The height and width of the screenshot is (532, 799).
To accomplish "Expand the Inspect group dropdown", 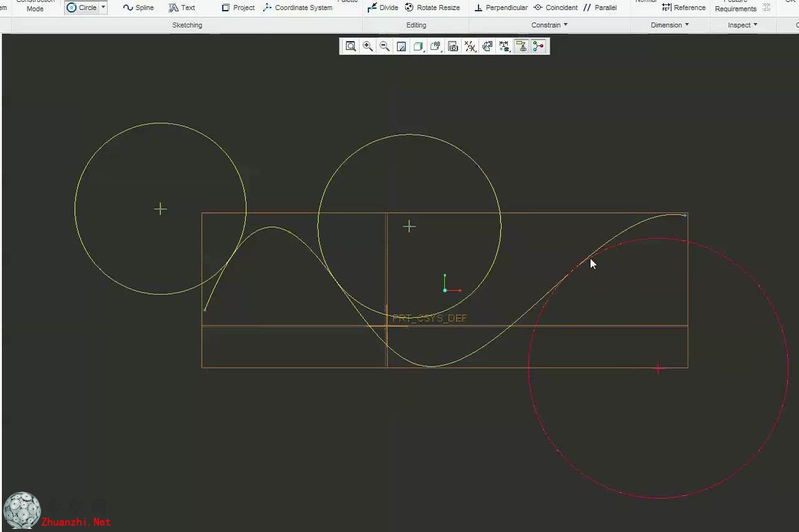I will [743, 25].
